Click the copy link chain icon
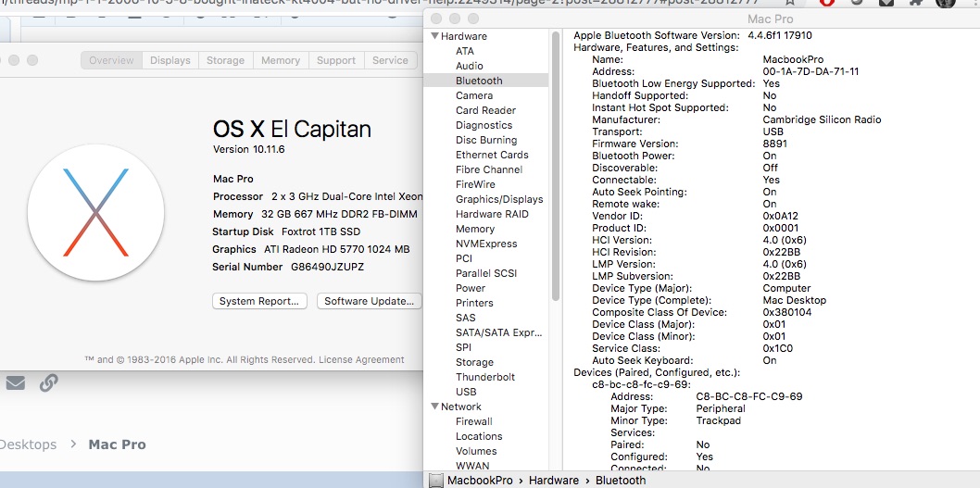This screenshot has width=980, height=488. click(x=49, y=382)
